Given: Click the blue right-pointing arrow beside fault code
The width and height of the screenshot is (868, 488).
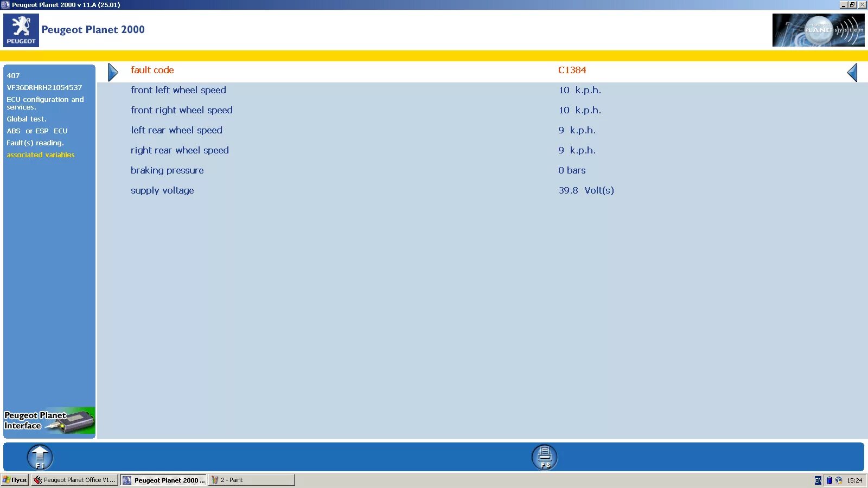Looking at the screenshot, I should [x=113, y=72].
